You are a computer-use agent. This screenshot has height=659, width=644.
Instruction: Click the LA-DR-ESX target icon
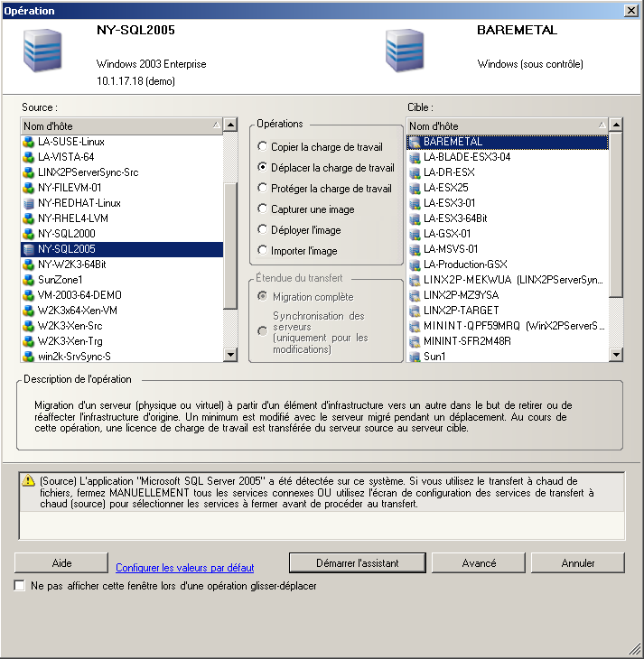[415, 172]
